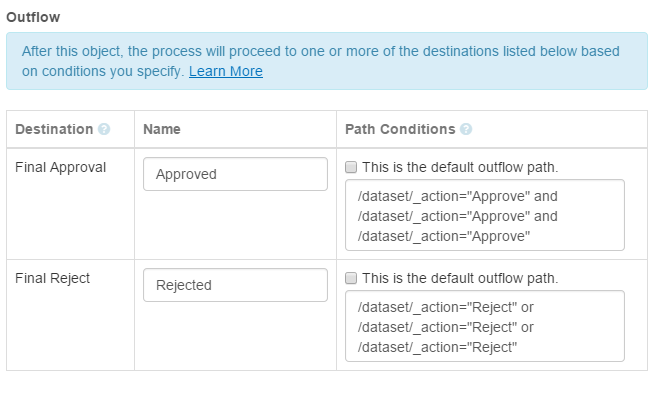The image size is (654, 401).
Task: Enable default outflow path for Final Approval
Action: pyautogui.click(x=351, y=167)
